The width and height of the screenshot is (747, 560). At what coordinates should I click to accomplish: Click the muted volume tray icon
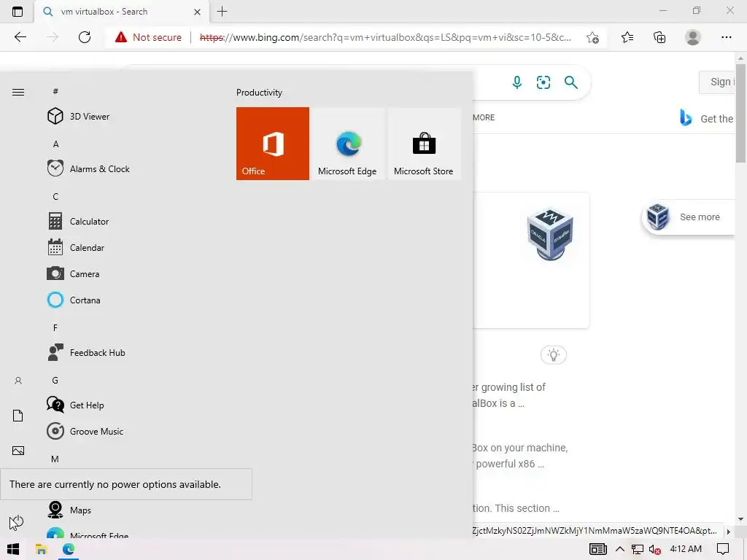tap(654, 550)
